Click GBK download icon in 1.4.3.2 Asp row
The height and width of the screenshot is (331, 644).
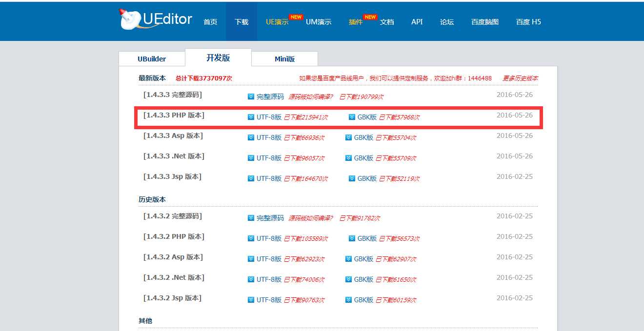pyautogui.click(x=348, y=259)
